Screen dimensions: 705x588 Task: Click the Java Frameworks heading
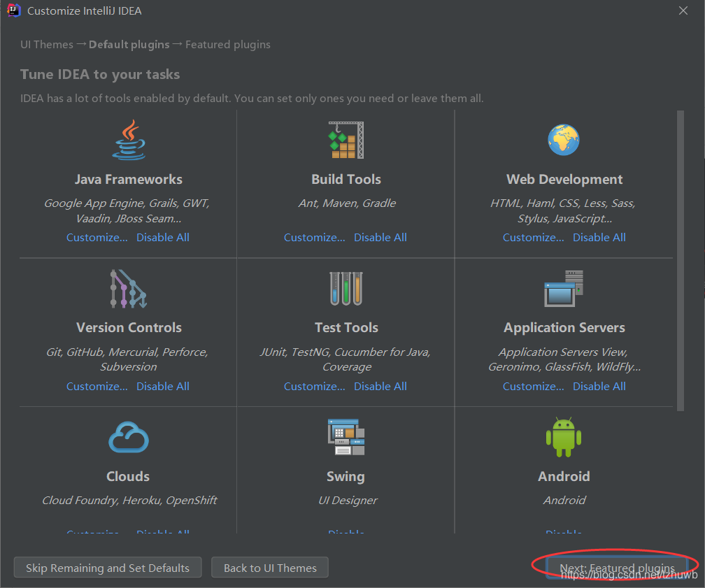click(x=129, y=180)
